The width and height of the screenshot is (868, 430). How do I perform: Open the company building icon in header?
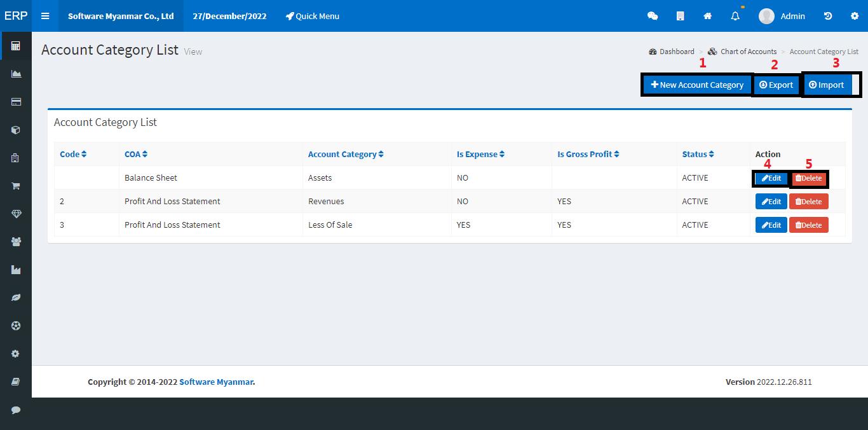680,16
